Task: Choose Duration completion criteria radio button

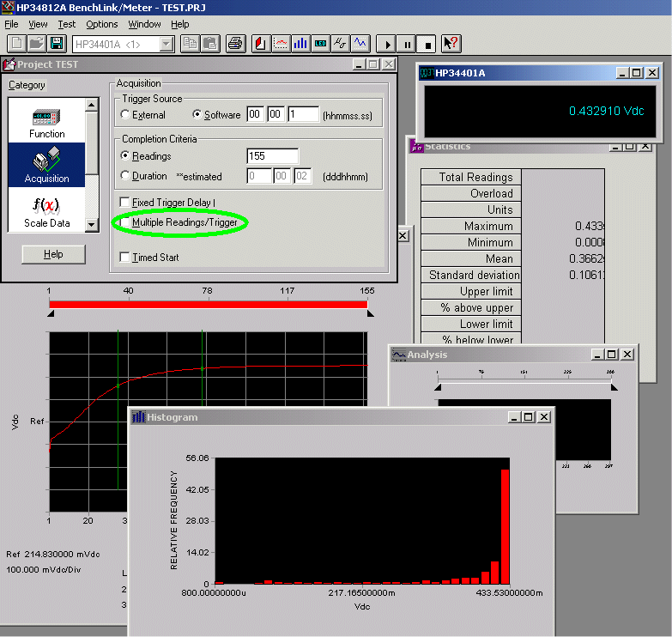Action: coord(125,175)
